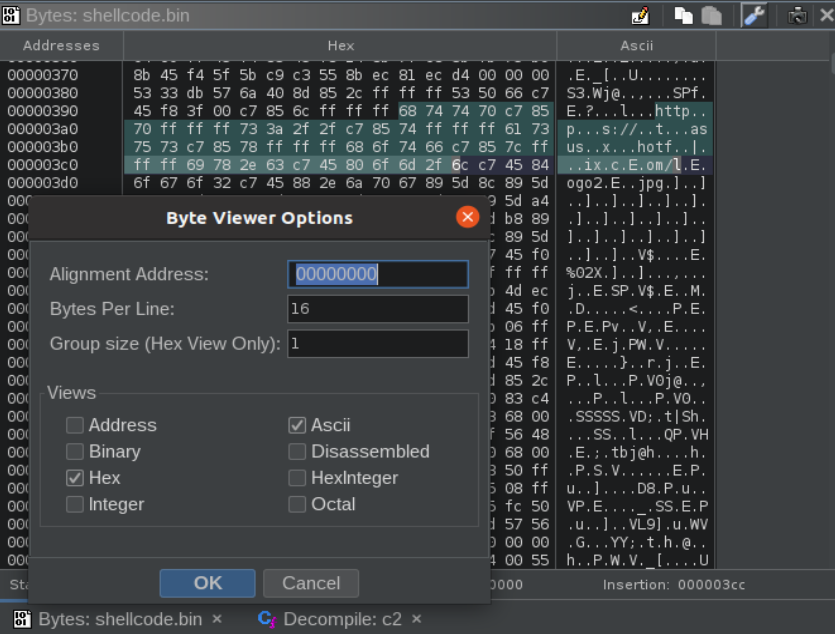Click Ascii text '.E.;.tbj@h....h.'

click(636, 452)
